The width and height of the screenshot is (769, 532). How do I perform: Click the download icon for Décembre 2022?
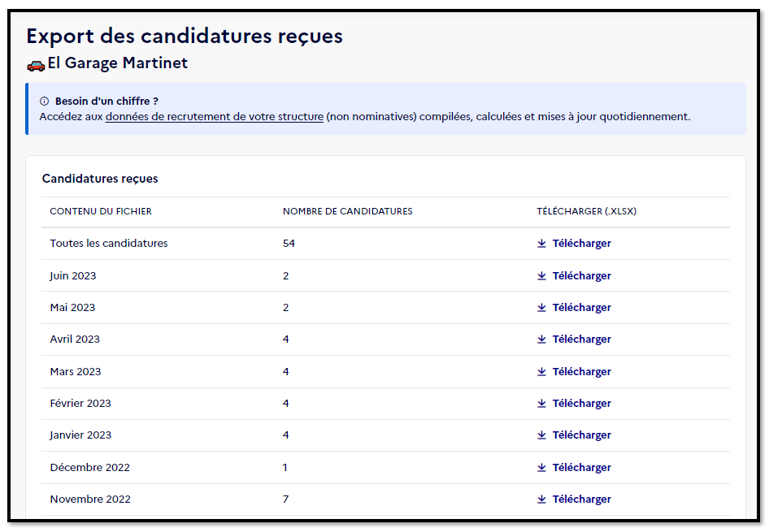tap(541, 467)
